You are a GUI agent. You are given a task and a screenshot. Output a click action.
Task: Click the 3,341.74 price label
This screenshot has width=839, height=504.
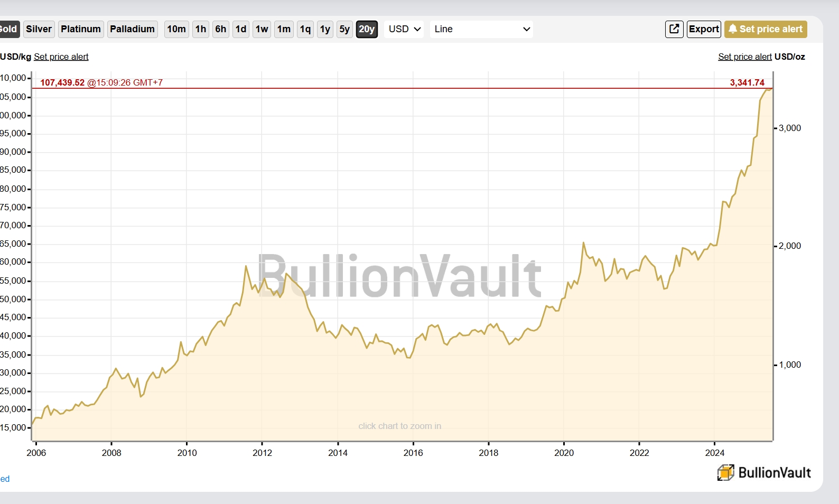pyautogui.click(x=747, y=82)
